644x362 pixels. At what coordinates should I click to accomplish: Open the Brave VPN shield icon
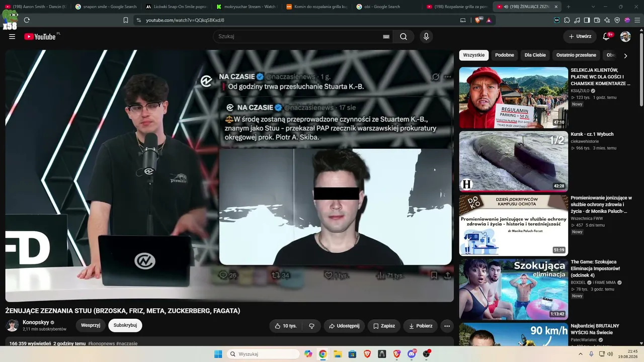(x=617, y=20)
